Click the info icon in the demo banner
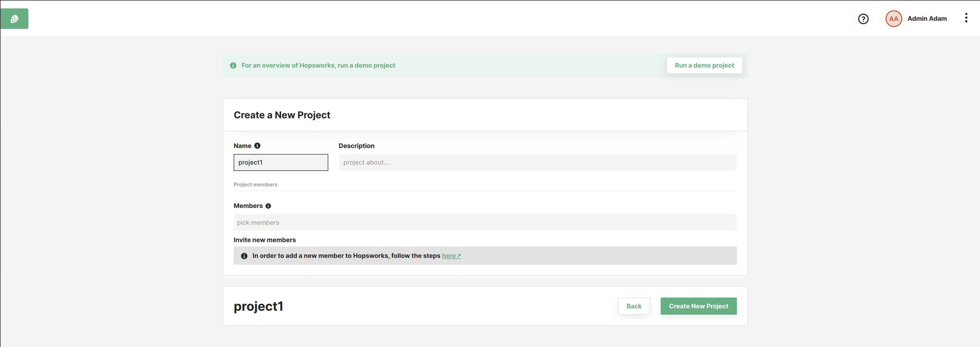 (233, 65)
